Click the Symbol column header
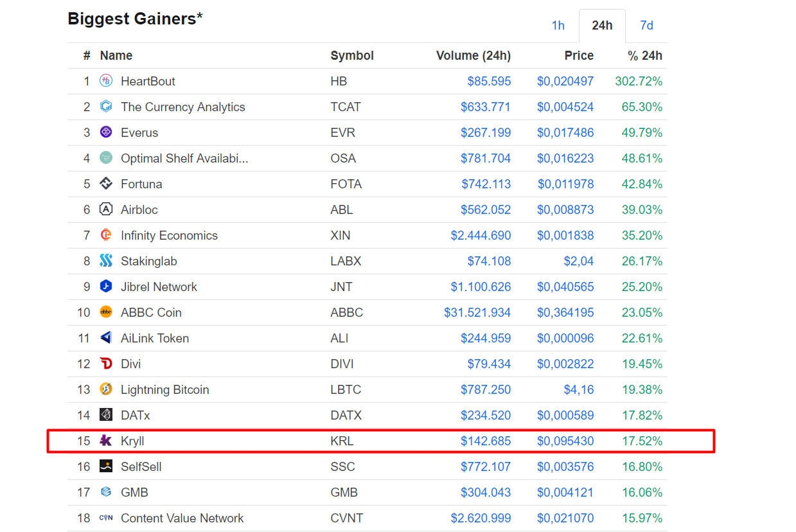Image resolution: width=796 pixels, height=532 pixels. click(x=352, y=56)
